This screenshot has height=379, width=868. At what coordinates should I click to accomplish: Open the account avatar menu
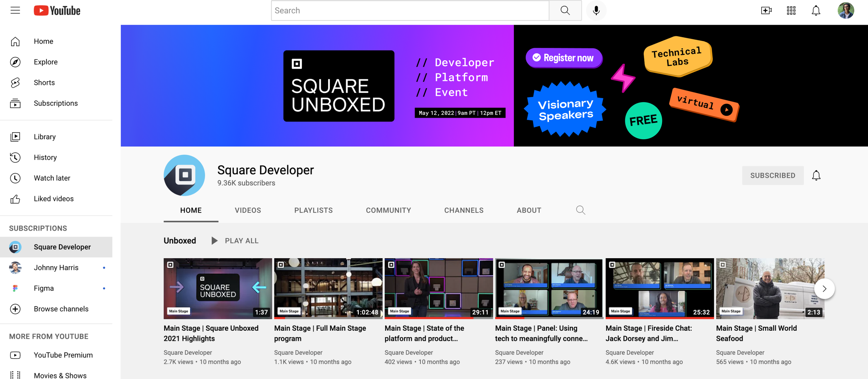coord(845,10)
